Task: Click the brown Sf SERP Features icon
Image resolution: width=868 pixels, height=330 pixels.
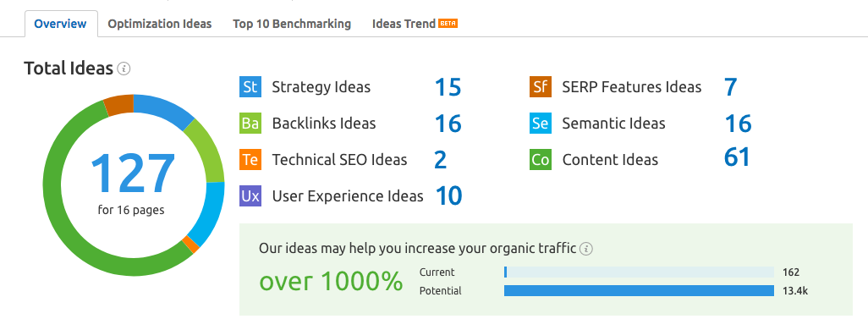Action: pos(541,87)
